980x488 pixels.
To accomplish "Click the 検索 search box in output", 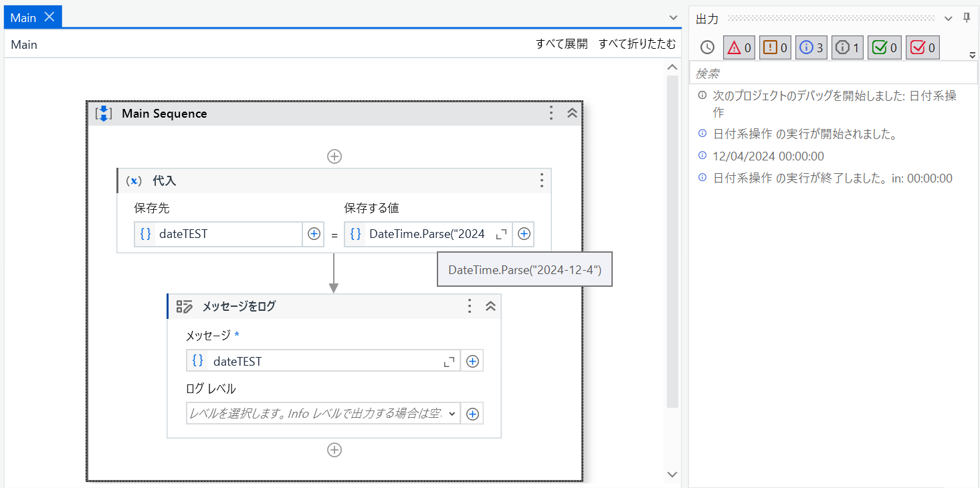I will pyautogui.click(x=833, y=73).
